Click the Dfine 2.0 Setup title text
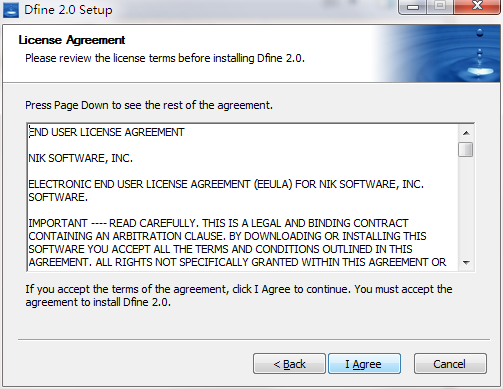This screenshot has width=503, height=389. click(x=68, y=10)
